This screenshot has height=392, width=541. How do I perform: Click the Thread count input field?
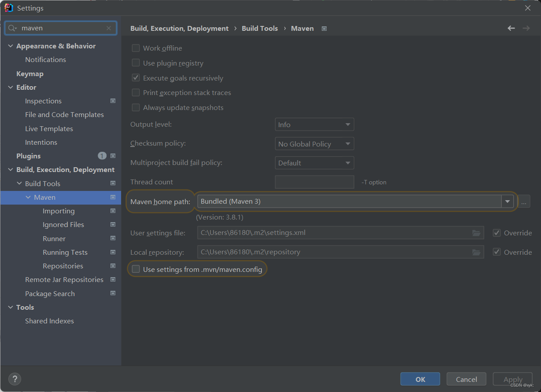(x=314, y=182)
